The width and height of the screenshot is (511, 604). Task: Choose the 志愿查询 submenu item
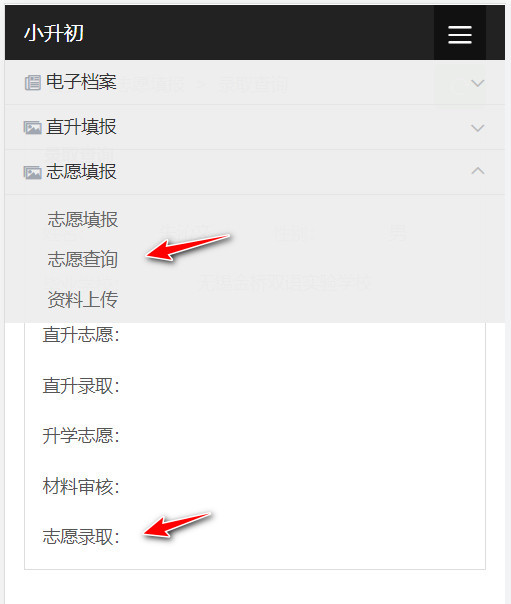pos(83,259)
